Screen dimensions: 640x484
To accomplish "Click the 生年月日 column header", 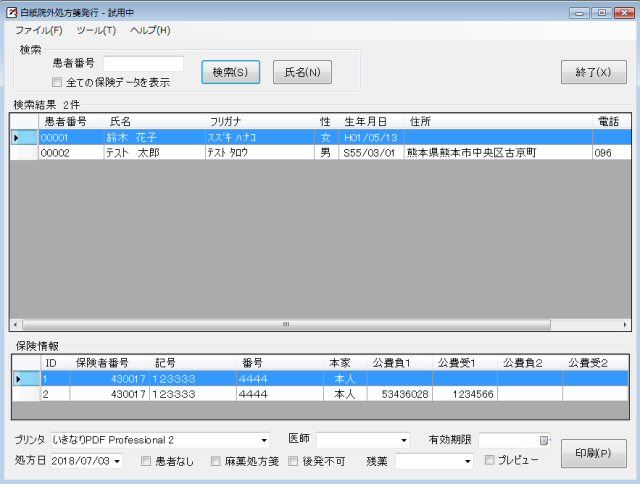I will point(371,121).
